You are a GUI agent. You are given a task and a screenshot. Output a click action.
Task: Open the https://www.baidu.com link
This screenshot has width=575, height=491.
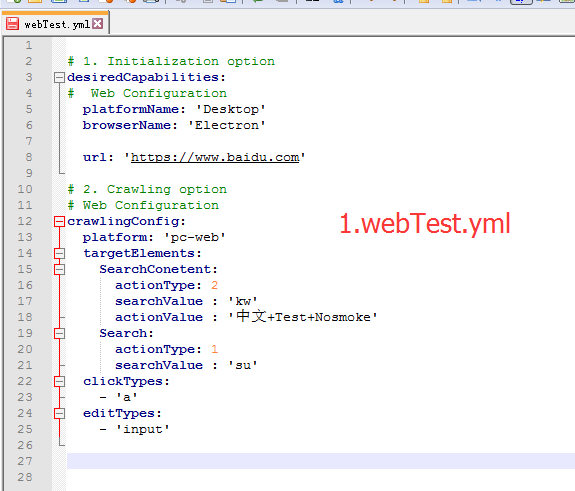[x=215, y=157]
